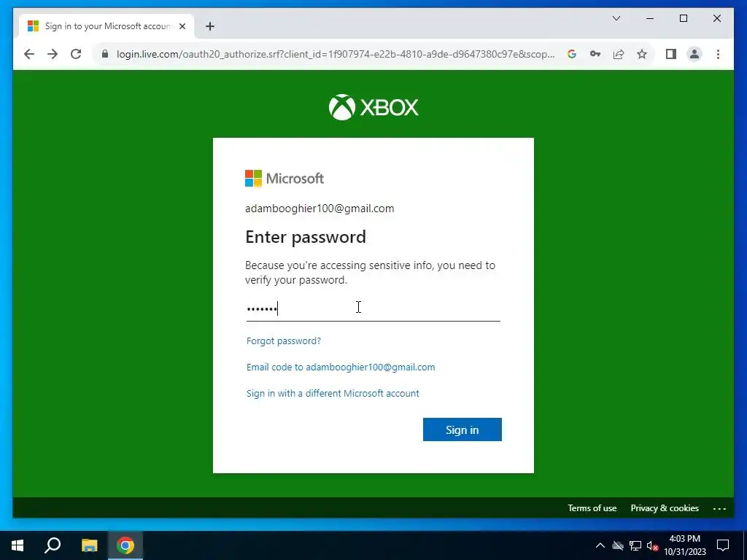
Task: Open the Chrome profile avatar
Action: point(694,54)
